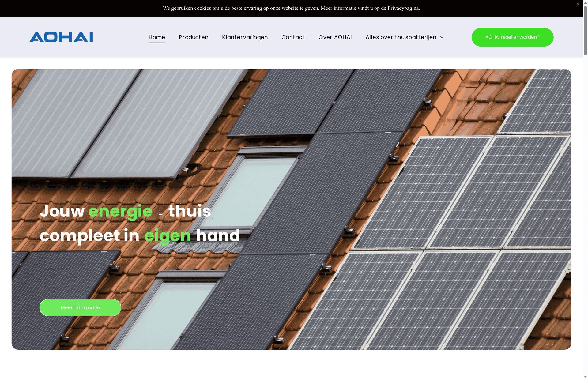Click the Meer informatie button
588x380 pixels.
coord(80,307)
